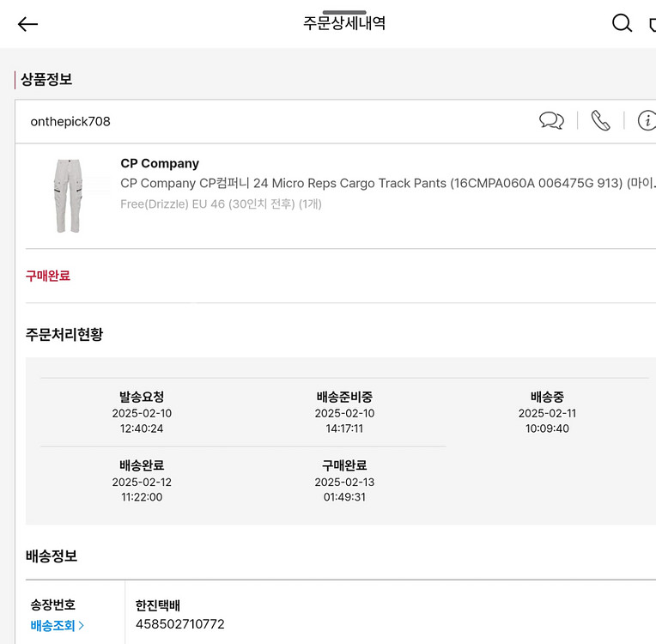Select the 상품정보 section heading

point(46,79)
